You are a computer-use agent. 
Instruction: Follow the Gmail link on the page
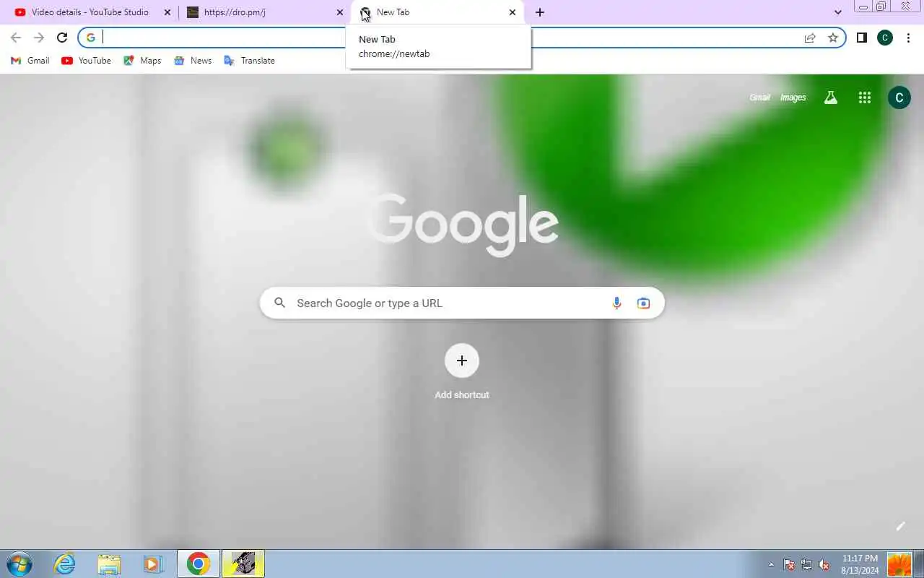(760, 98)
